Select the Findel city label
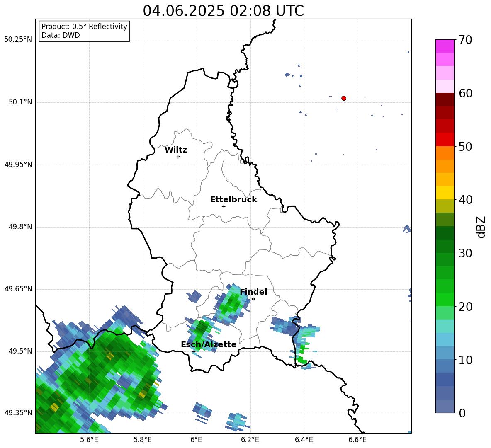The height and width of the screenshot is (448, 491). pos(253,292)
